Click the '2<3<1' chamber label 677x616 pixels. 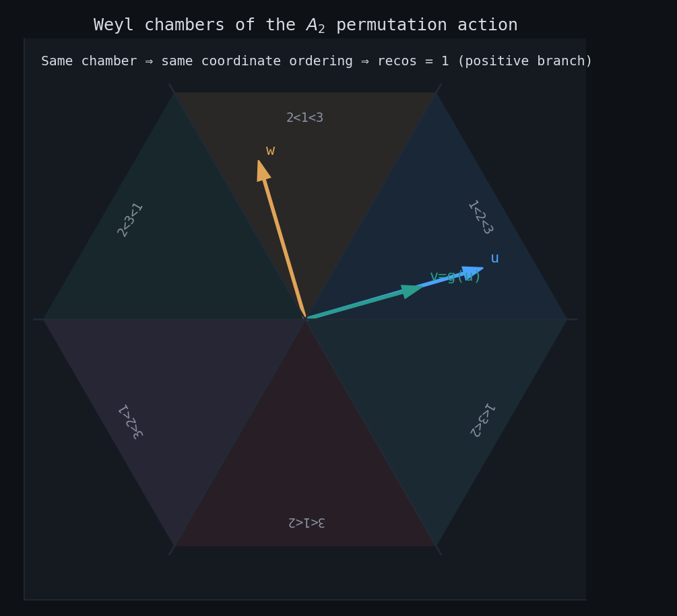point(130,220)
